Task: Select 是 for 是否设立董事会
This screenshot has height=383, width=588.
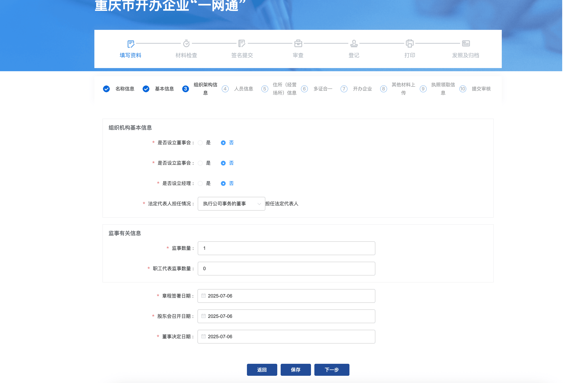Action: pos(200,143)
